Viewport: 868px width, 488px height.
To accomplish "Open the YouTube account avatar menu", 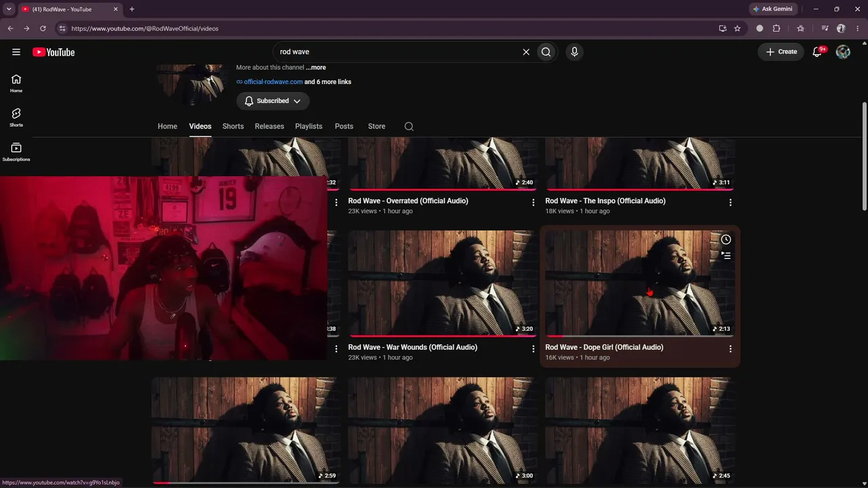I will (x=843, y=52).
